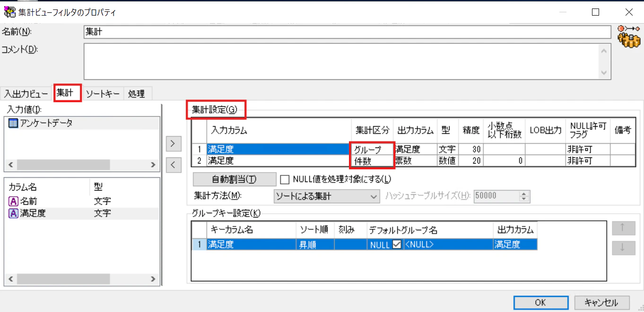Click the comment box scroll-down arrow

[x=604, y=73]
